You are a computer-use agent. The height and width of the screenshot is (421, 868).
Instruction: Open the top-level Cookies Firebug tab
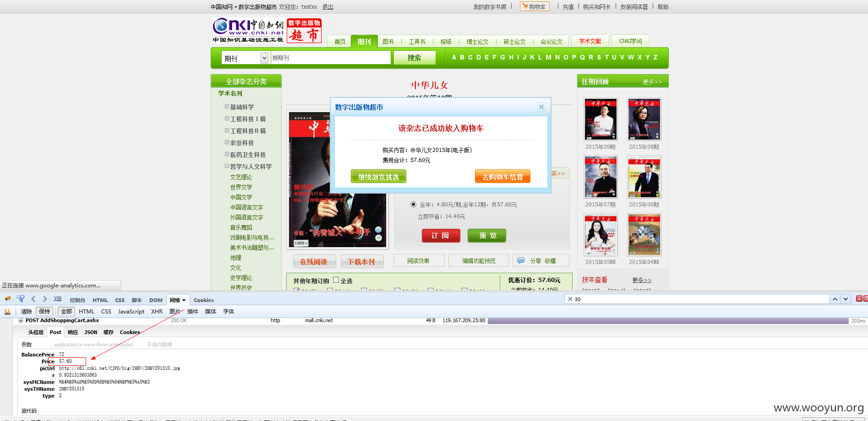(203, 300)
